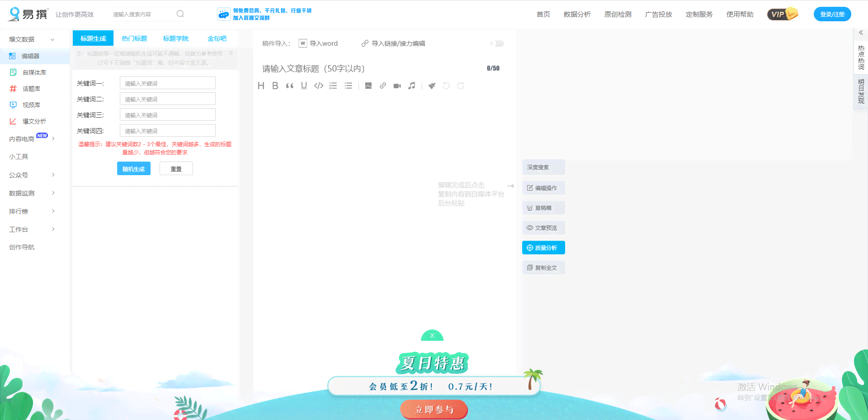Image resolution: width=868 pixels, height=420 pixels.
Task: Click 文章预览 button
Action: click(x=543, y=228)
